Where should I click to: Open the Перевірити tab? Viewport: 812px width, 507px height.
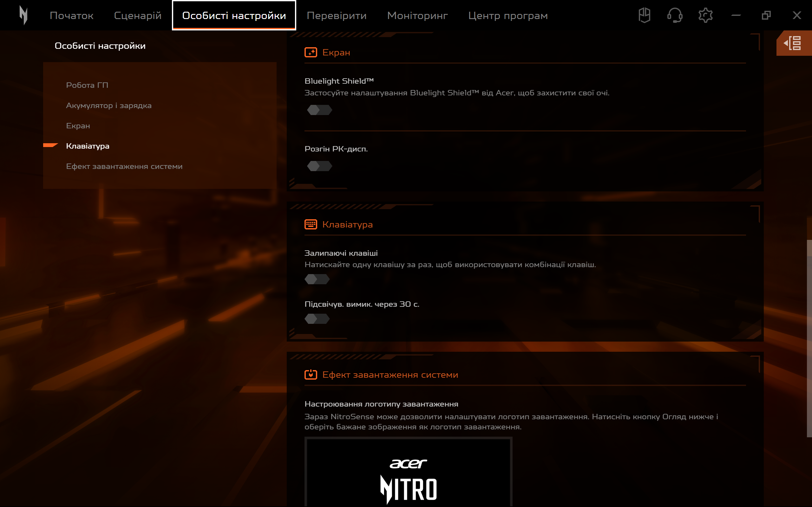click(x=337, y=16)
